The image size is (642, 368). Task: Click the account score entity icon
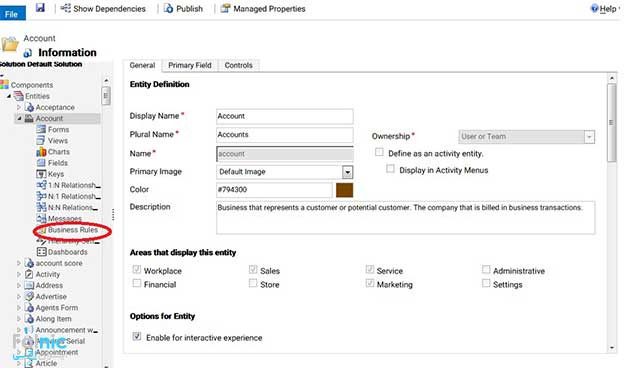click(x=29, y=263)
